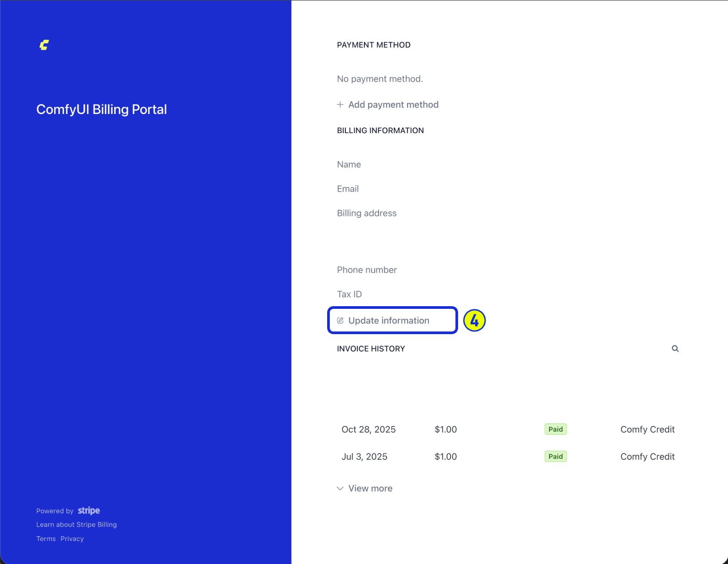
Task: Click the Paid badge on the Jul 3 invoice
Action: click(x=555, y=456)
